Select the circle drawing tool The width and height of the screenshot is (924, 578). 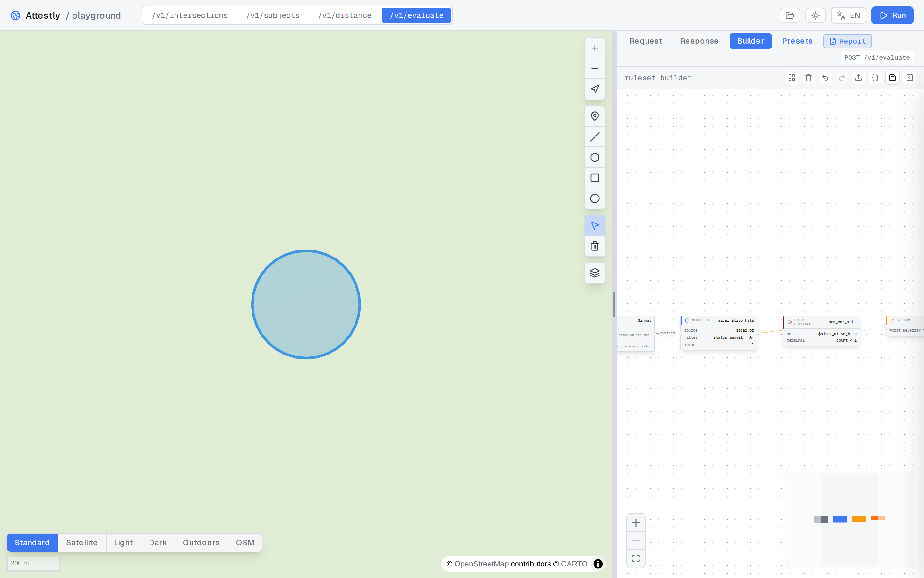(595, 199)
